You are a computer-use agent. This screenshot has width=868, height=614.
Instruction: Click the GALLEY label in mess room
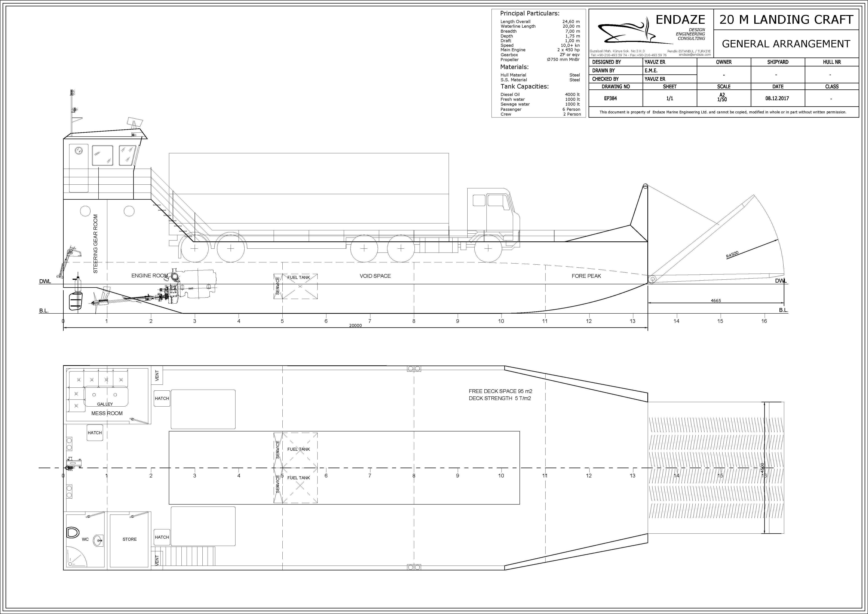(x=105, y=404)
